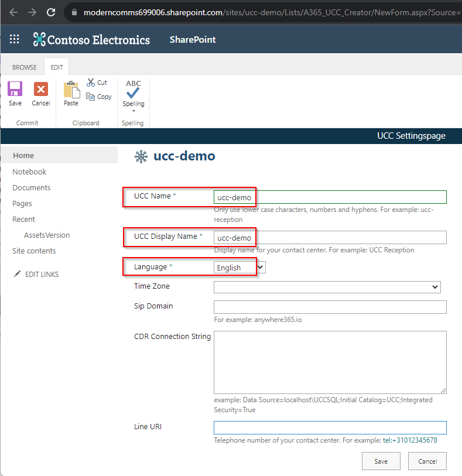Run the Spelling check icon
Image resolution: width=462 pixels, height=476 pixels.
point(134,88)
